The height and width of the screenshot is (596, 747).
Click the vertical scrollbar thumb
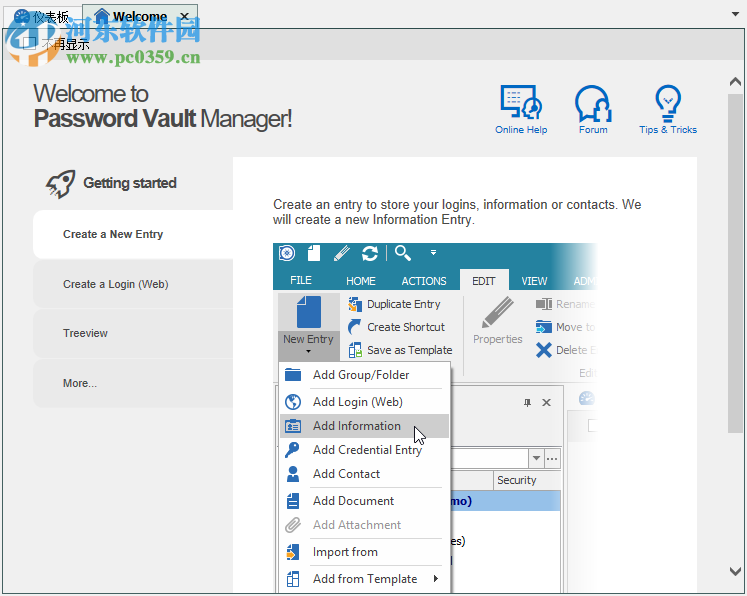(735, 263)
